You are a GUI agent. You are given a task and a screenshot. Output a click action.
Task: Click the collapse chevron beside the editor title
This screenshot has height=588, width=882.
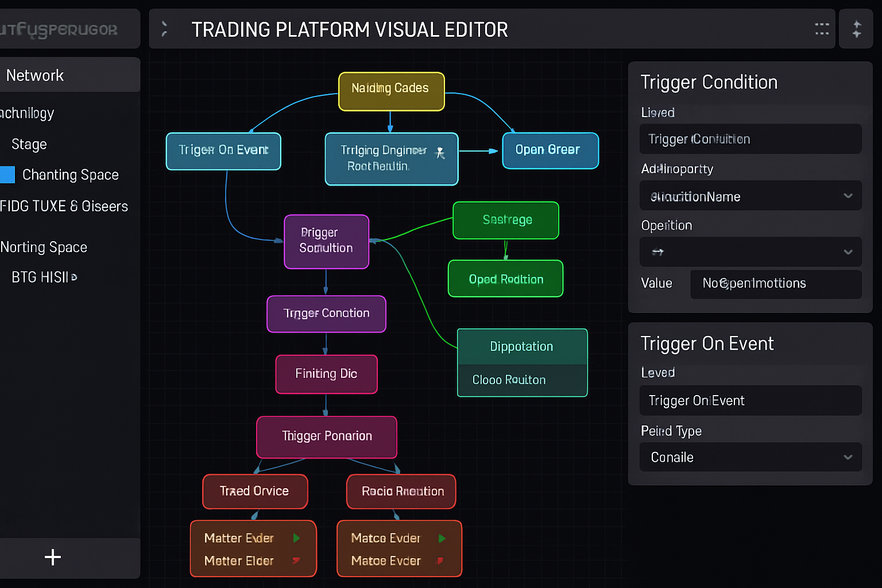click(165, 29)
